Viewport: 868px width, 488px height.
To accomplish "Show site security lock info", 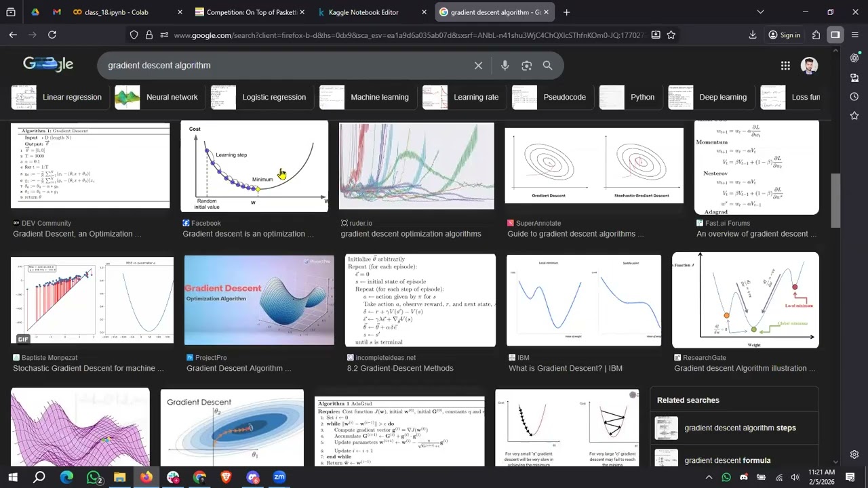I will (149, 35).
